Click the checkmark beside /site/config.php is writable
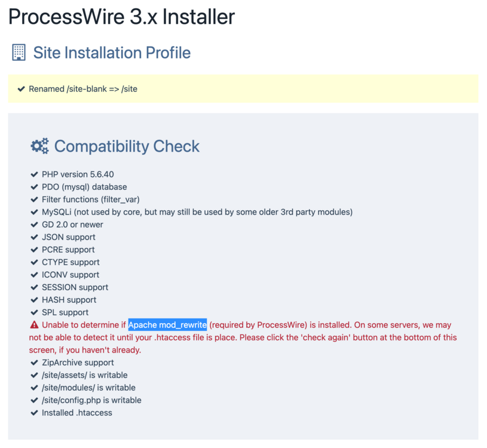 (x=34, y=400)
